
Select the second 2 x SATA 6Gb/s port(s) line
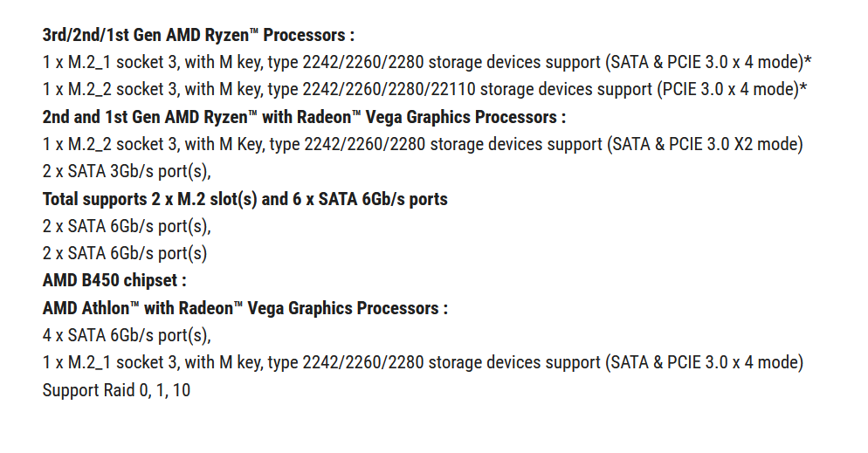pos(125,254)
